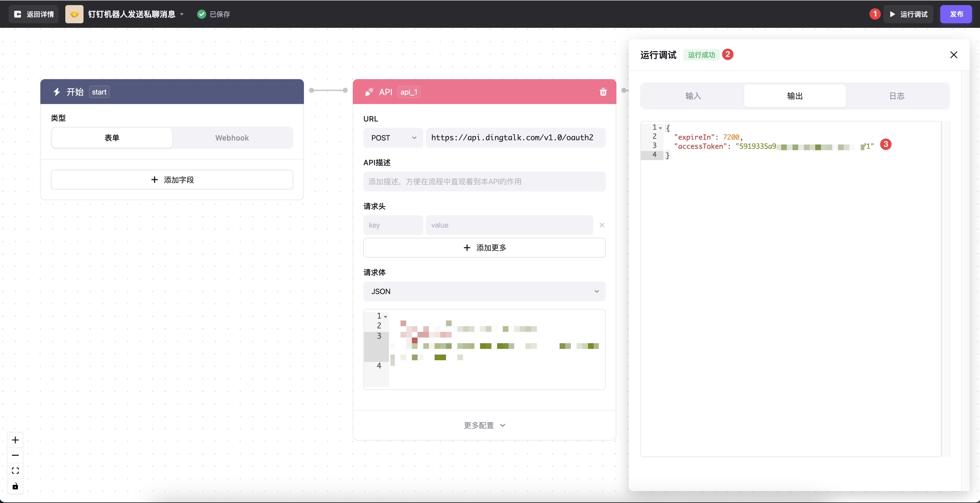Collapse JSON line 1 fold arrow in output

pos(660,128)
